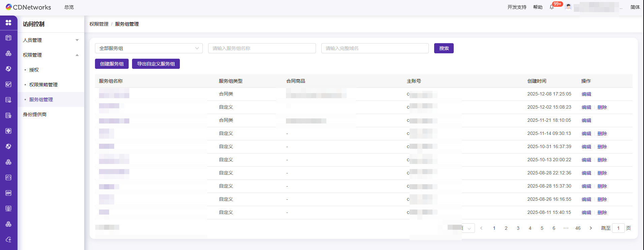Viewport: 644px width, 250px height.
Task: Click the 创建时间 column header
Action: coord(537,81)
